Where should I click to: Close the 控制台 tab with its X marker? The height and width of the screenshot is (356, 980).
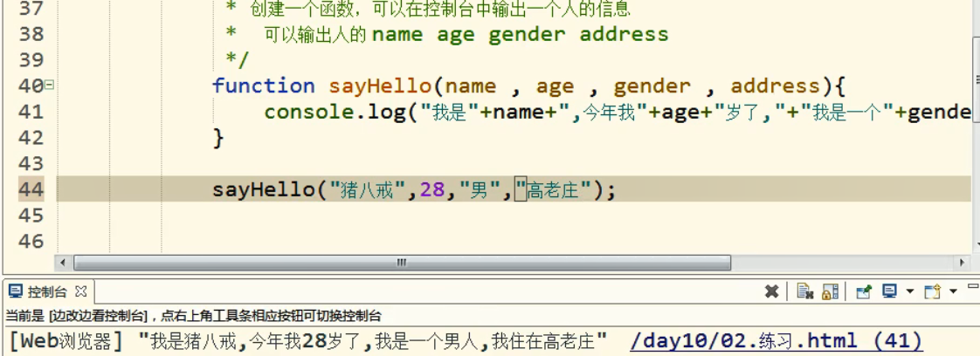coord(80,291)
